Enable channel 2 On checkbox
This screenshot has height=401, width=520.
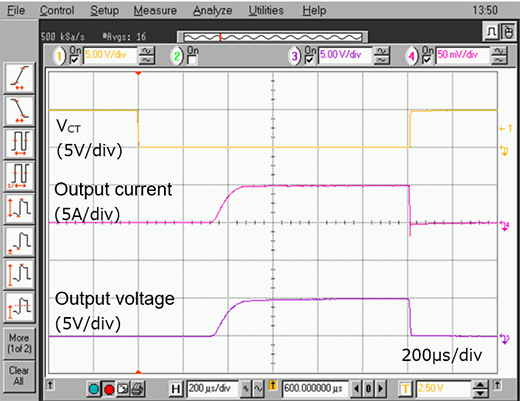192,60
